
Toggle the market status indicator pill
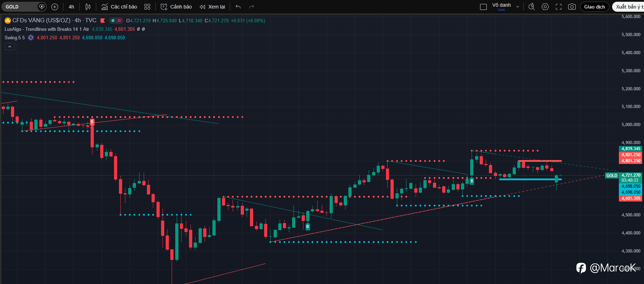click(x=116, y=21)
